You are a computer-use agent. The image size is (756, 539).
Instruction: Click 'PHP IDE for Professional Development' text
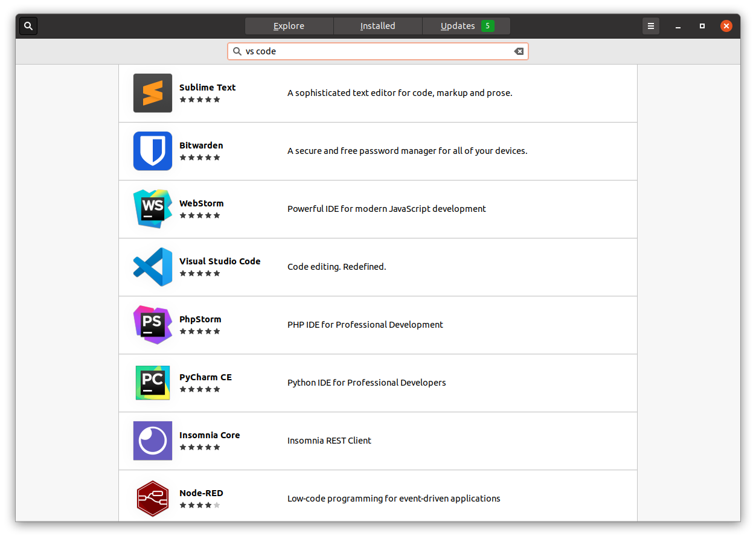point(365,325)
